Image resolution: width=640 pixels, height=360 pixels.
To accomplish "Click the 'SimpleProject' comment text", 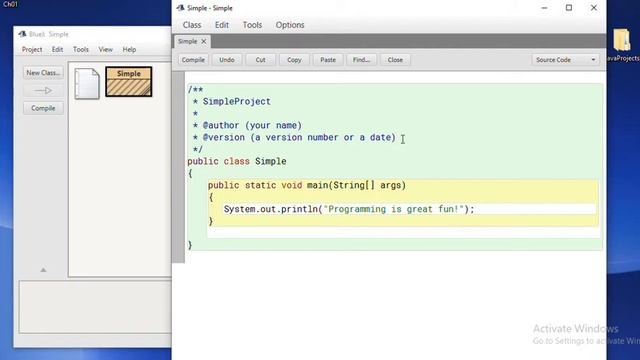I will [237, 102].
